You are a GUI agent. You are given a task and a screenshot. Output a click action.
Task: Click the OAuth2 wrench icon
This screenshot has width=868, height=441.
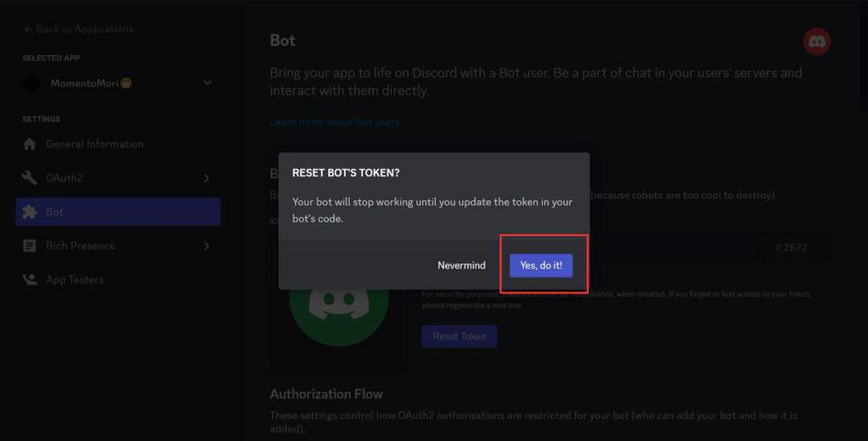[x=30, y=178]
